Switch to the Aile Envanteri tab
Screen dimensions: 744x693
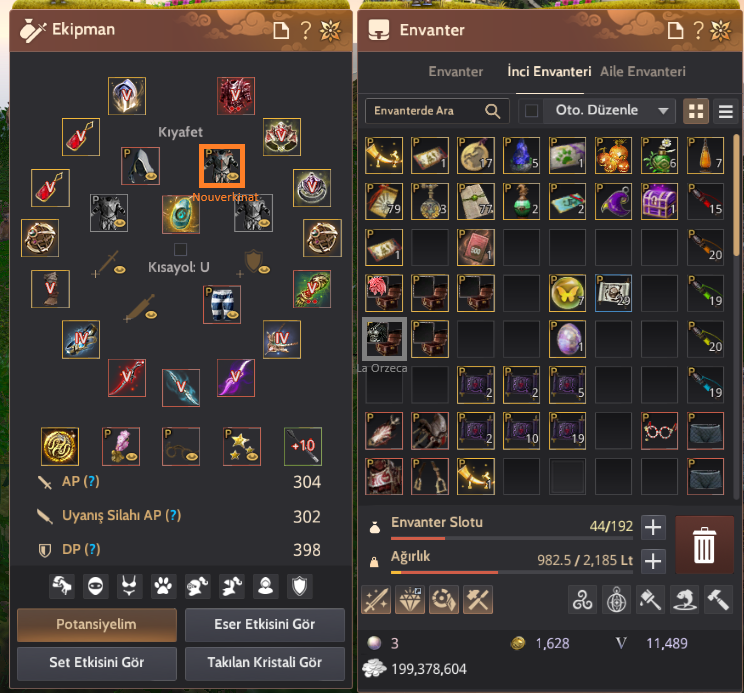(642, 72)
